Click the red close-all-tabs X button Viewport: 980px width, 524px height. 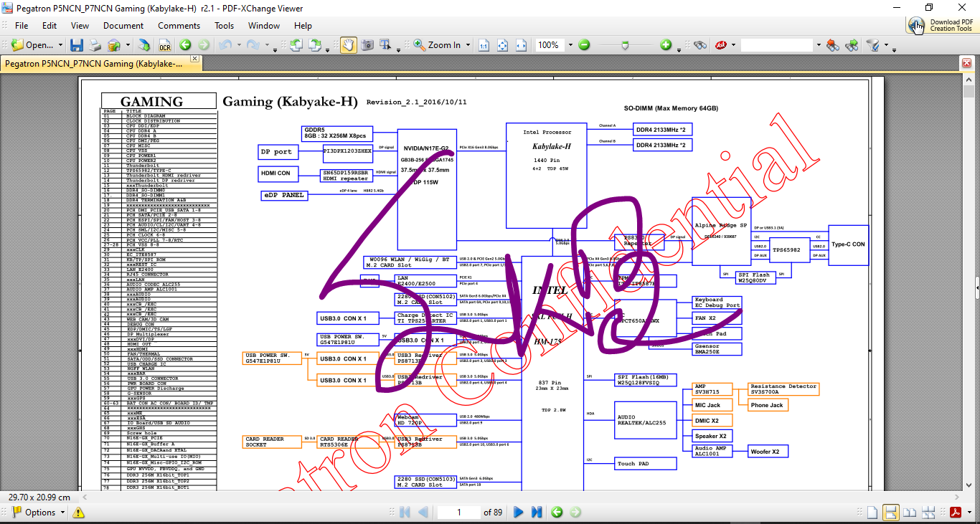pos(966,63)
